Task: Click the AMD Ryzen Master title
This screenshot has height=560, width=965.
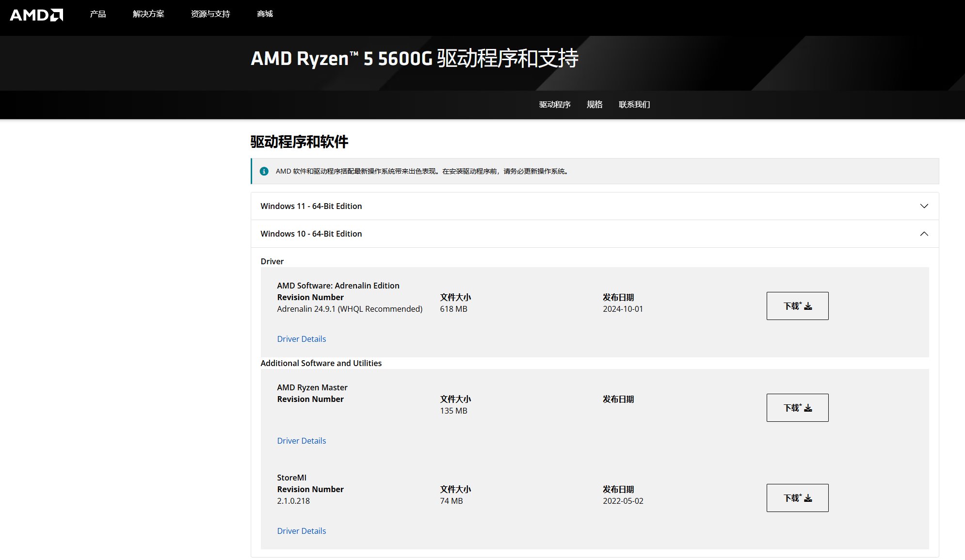Action: tap(312, 387)
